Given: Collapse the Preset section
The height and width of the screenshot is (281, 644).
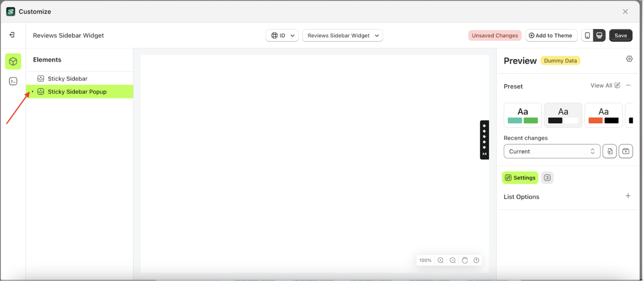Looking at the screenshot, I should click(x=629, y=85).
